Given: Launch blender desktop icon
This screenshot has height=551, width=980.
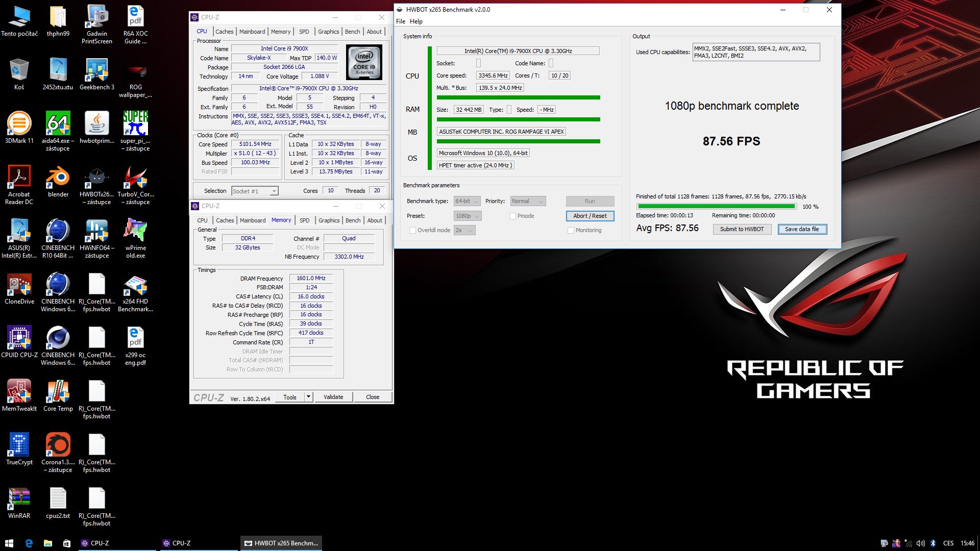Looking at the screenshot, I should pos(58,181).
